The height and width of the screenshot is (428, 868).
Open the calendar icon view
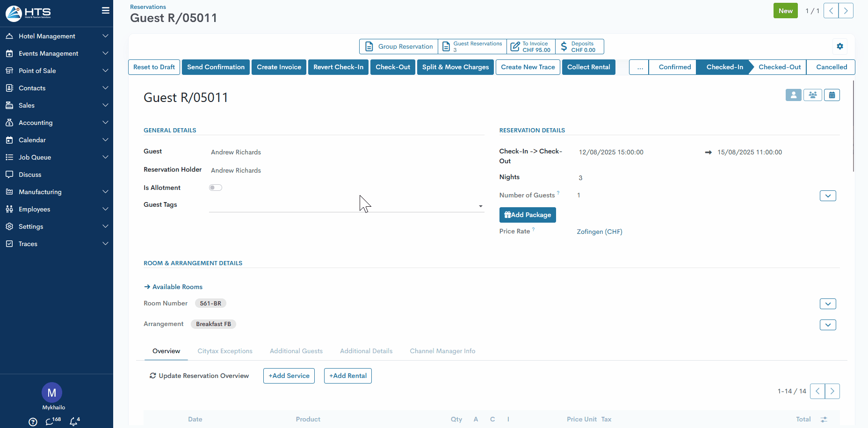[832, 95]
